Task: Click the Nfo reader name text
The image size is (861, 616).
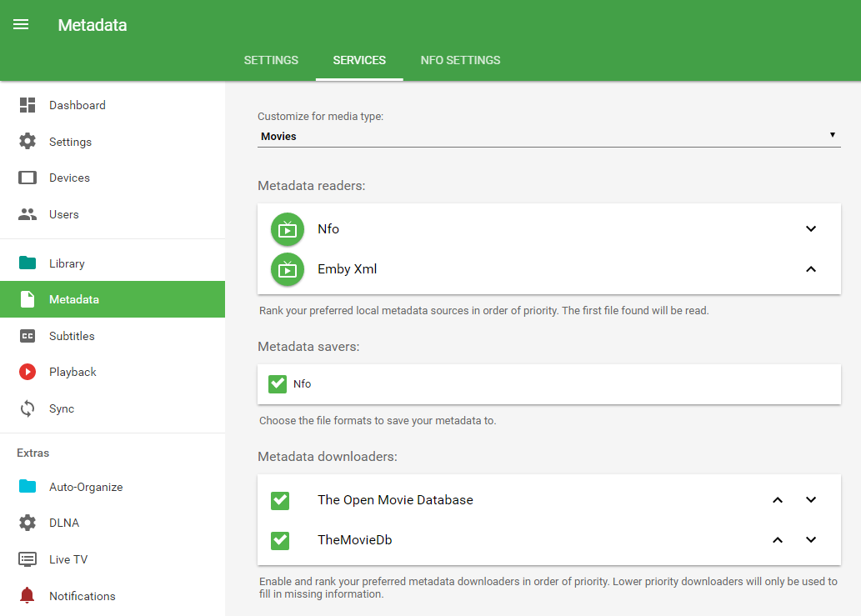Action: pyautogui.click(x=328, y=229)
